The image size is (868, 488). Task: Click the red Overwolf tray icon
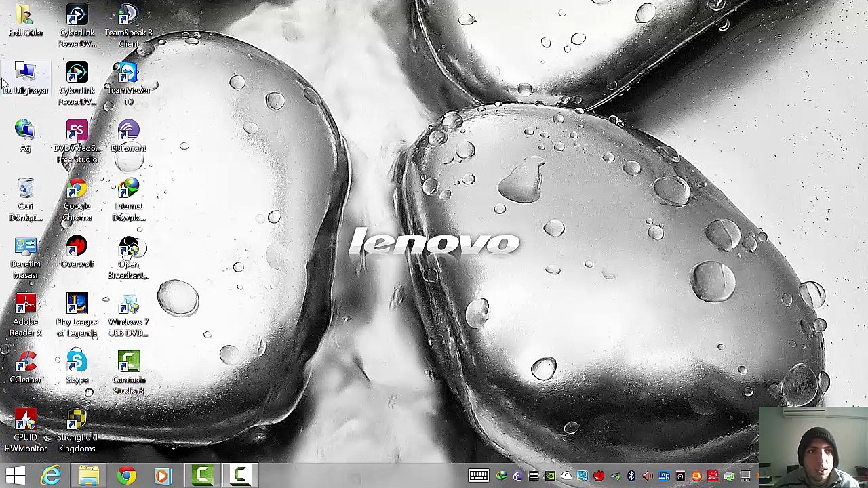click(x=599, y=476)
